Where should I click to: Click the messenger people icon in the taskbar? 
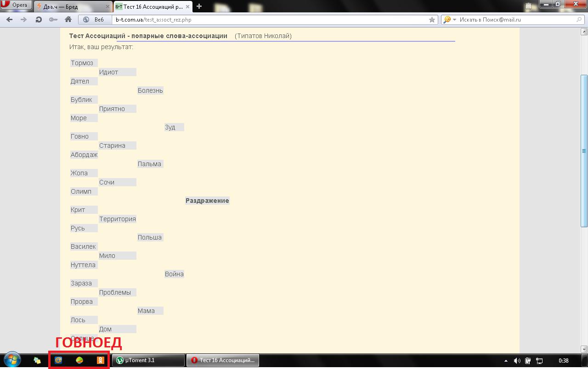pos(37,361)
